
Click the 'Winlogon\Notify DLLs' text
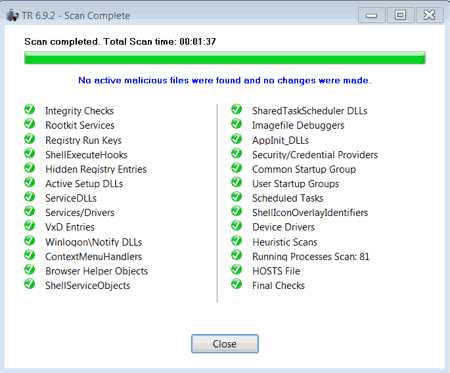tap(94, 242)
